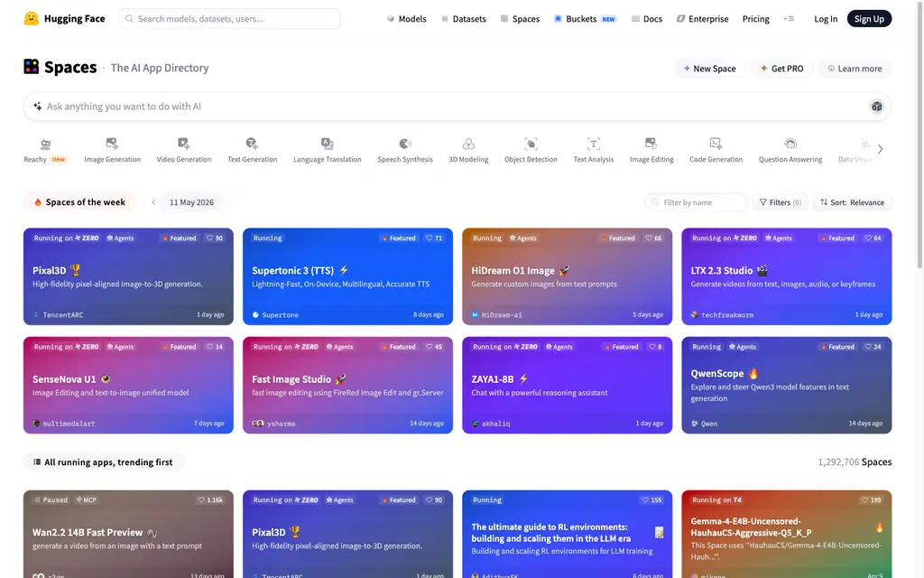The width and height of the screenshot is (924, 578).
Task: Open the HiDream-ai author link
Action: 497,315
